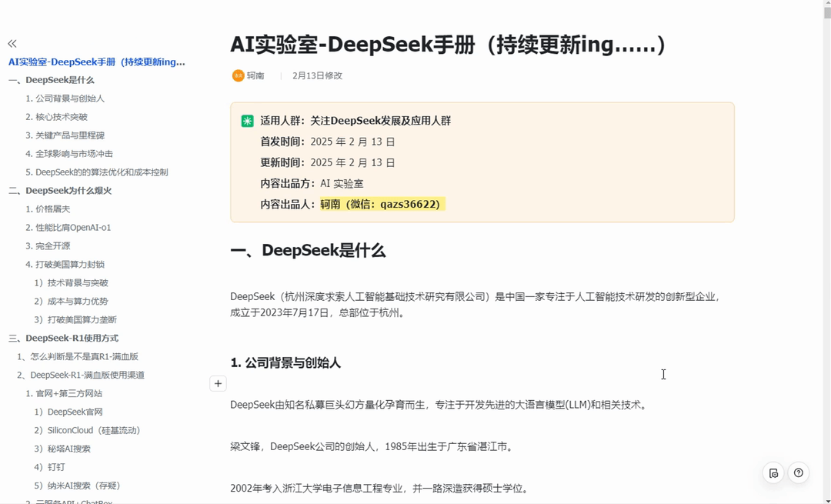
Task: Click the 适用人群 line in callout
Action: (x=355, y=121)
